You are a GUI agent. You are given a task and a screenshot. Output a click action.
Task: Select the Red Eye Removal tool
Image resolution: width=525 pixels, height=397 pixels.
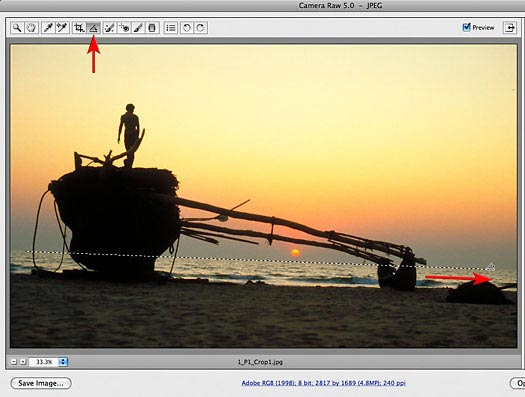(124, 28)
